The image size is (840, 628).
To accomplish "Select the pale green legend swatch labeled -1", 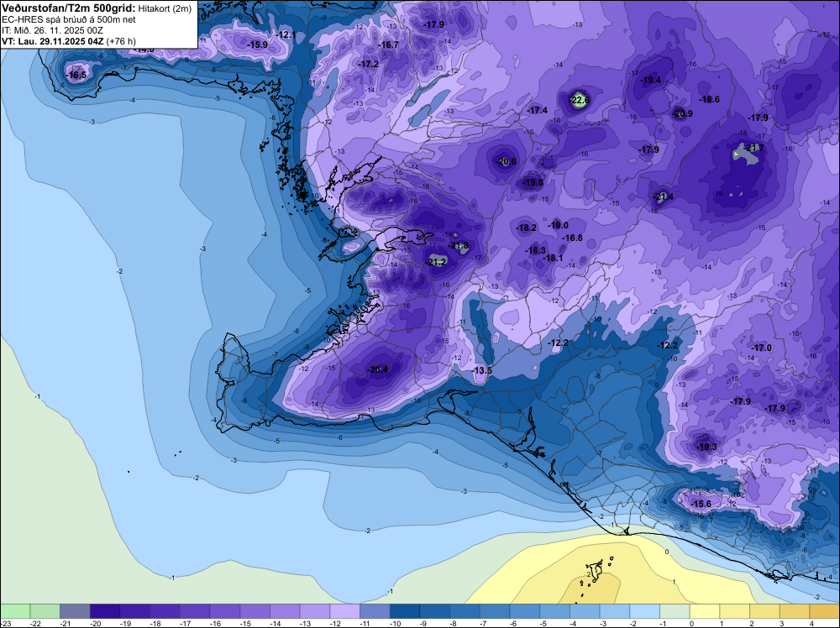I will pos(675,611).
